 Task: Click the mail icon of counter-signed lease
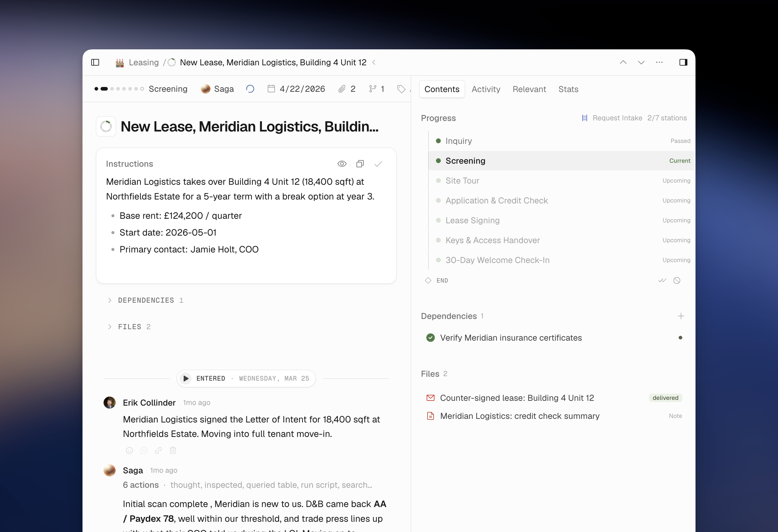coord(431,398)
